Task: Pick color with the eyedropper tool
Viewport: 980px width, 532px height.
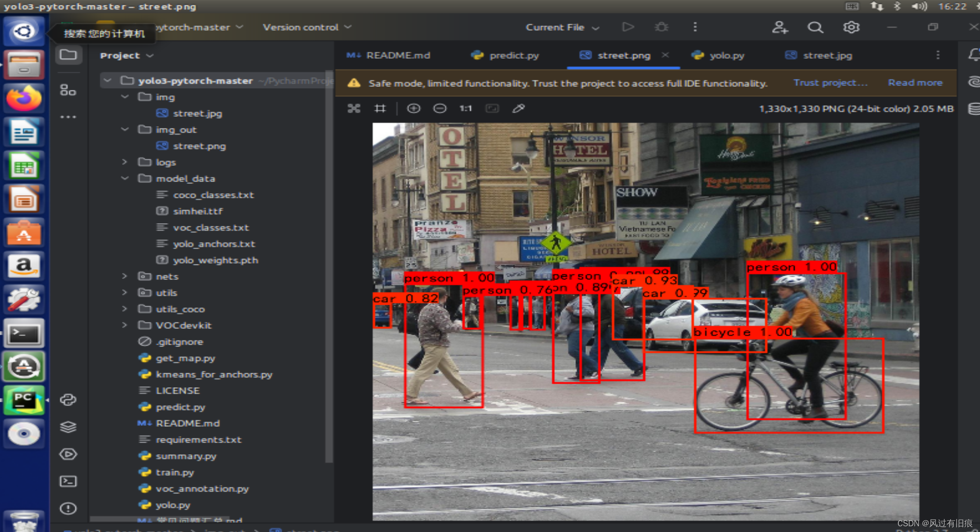Action: 519,108
